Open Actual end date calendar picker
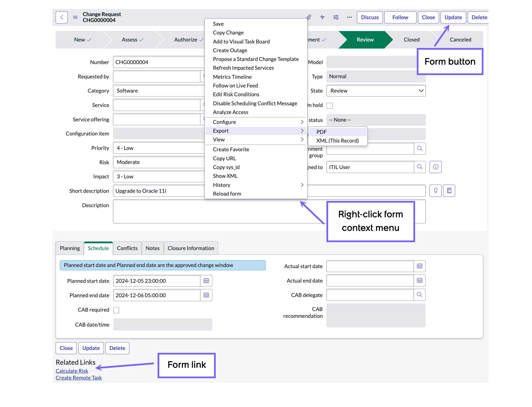 [x=420, y=281]
